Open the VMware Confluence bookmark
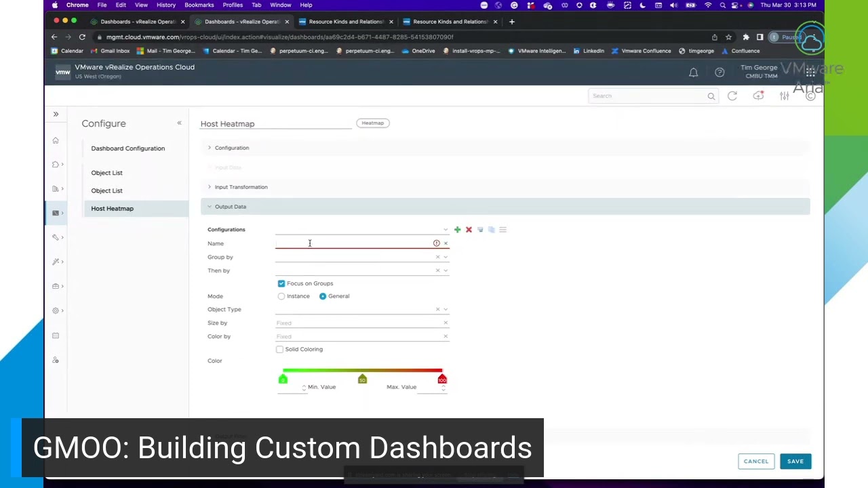Image resolution: width=868 pixels, height=488 pixels. tap(642, 51)
